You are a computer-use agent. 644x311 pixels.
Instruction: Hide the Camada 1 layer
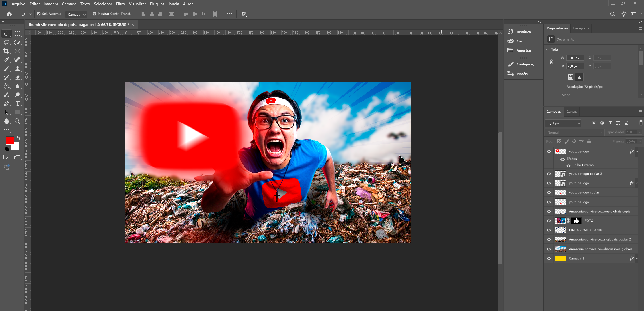point(549,258)
